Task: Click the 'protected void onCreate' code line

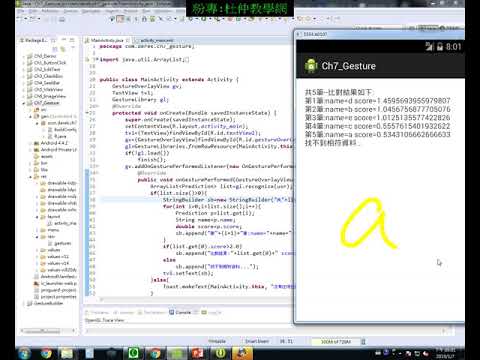Action: 195,113
